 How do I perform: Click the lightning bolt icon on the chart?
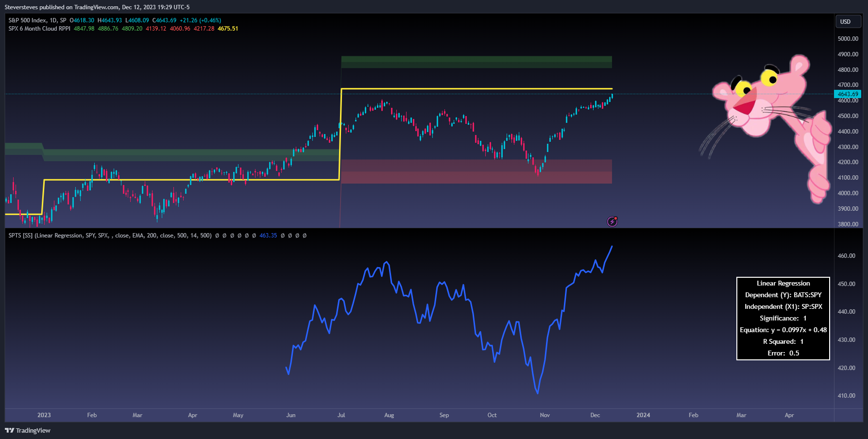click(x=613, y=221)
